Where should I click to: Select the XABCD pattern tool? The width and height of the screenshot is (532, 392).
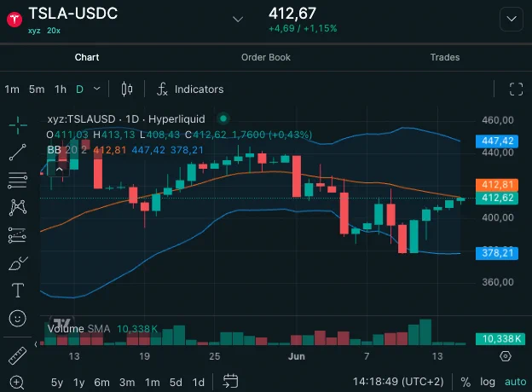tap(18, 207)
